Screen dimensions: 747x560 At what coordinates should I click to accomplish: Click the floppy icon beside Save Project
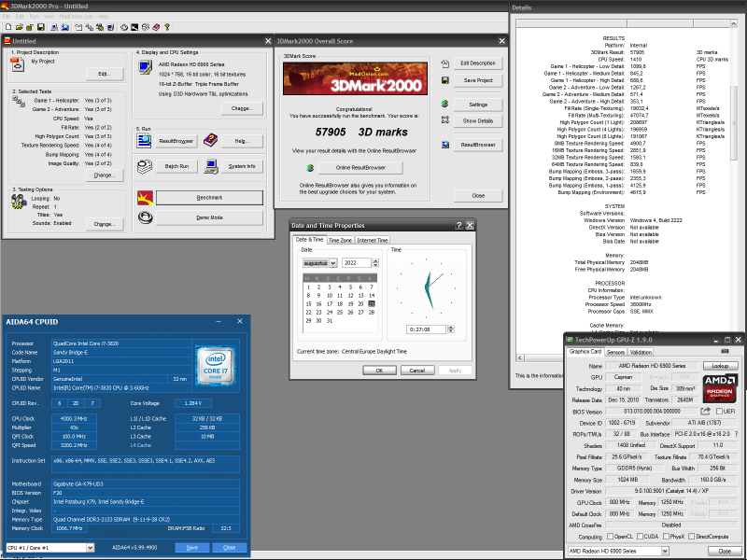(x=445, y=80)
